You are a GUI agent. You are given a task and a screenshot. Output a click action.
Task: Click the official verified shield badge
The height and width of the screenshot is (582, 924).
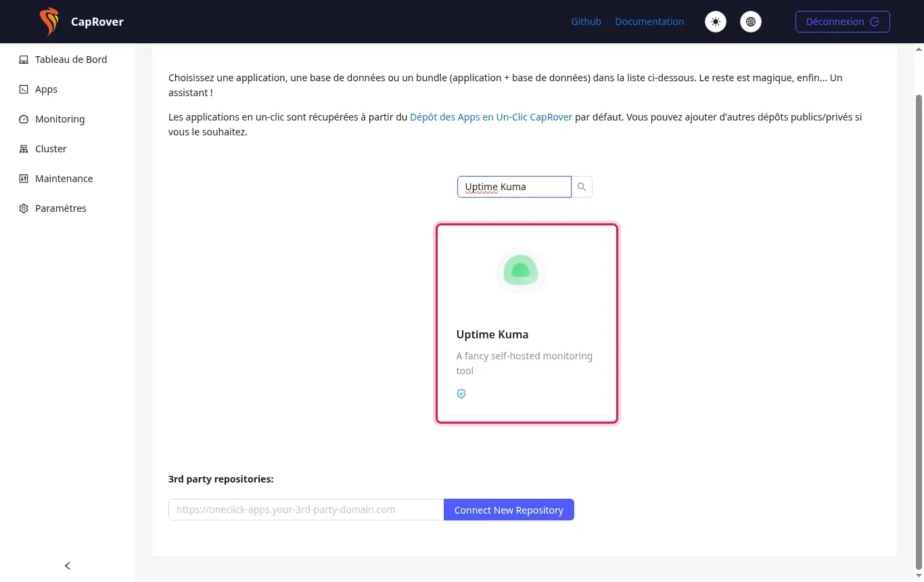[x=461, y=393]
